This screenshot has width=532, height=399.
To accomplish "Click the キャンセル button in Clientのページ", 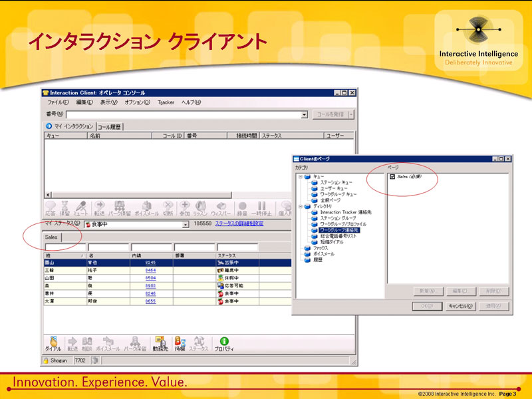I will point(460,306).
